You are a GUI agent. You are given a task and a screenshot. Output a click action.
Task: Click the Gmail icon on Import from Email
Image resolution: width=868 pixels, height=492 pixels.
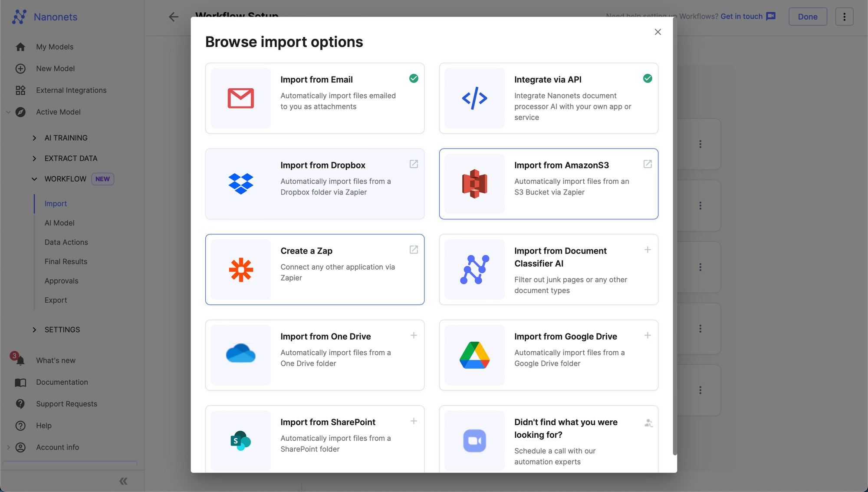(240, 98)
